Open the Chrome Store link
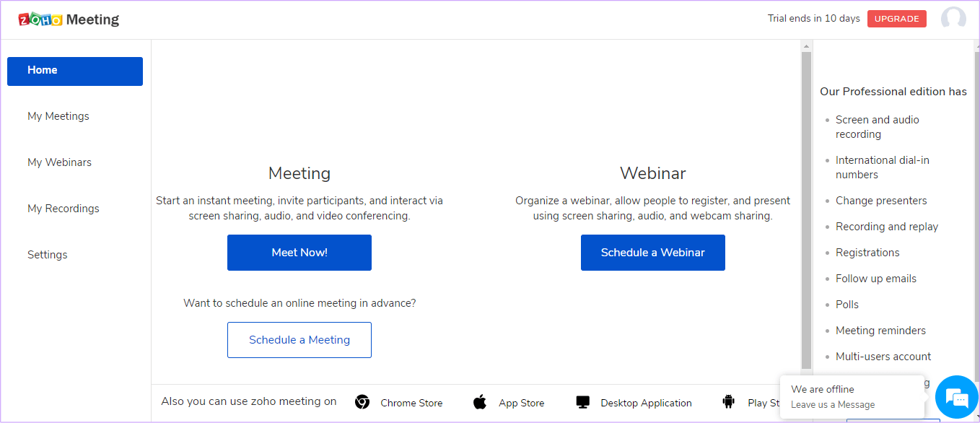Image resolution: width=980 pixels, height=423 pixels. (411, 403)
